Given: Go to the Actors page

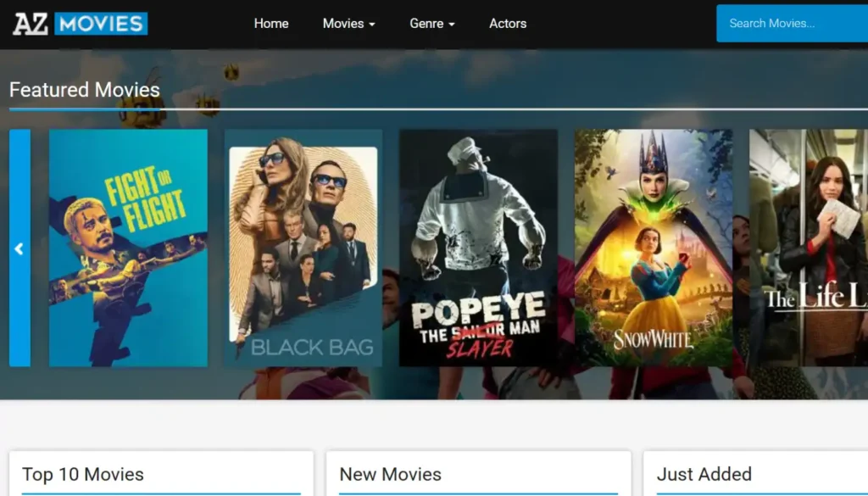Looking at the screenshot, I should click(508, 24).
